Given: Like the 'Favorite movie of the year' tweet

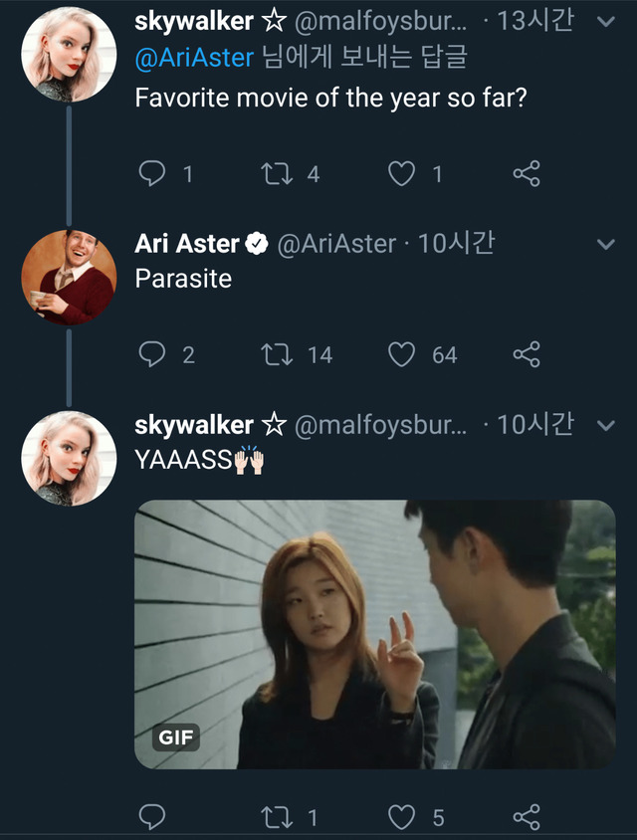Looking at the screenshot, I should [401, 174].
